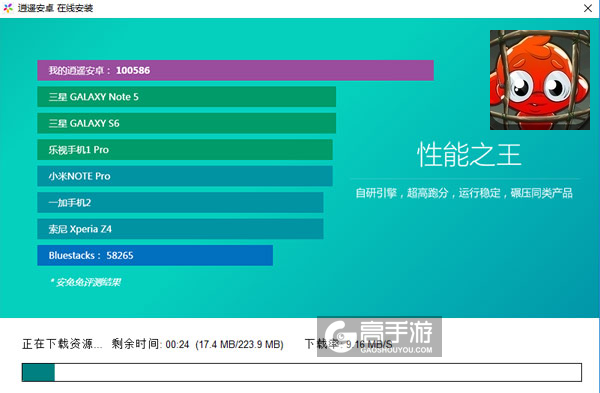Click the 安兔兔评测结果 footnote
This screenshot has width=600, height=393.
click(x=86, y=282)
